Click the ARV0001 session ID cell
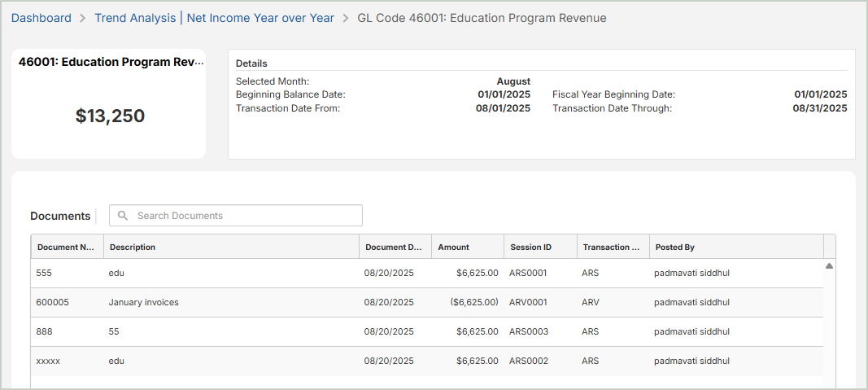 point(528,302)
